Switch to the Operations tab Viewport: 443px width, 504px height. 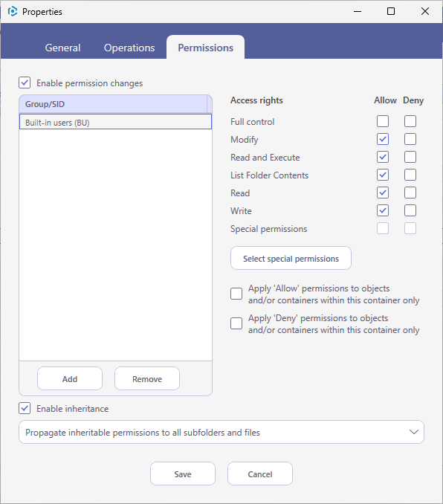(129, 48)
